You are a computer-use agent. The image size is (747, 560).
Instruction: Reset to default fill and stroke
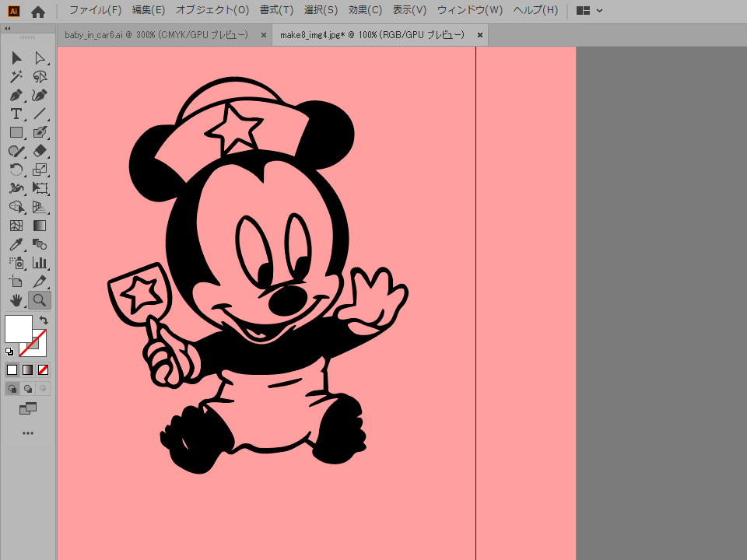click(9, 352)
